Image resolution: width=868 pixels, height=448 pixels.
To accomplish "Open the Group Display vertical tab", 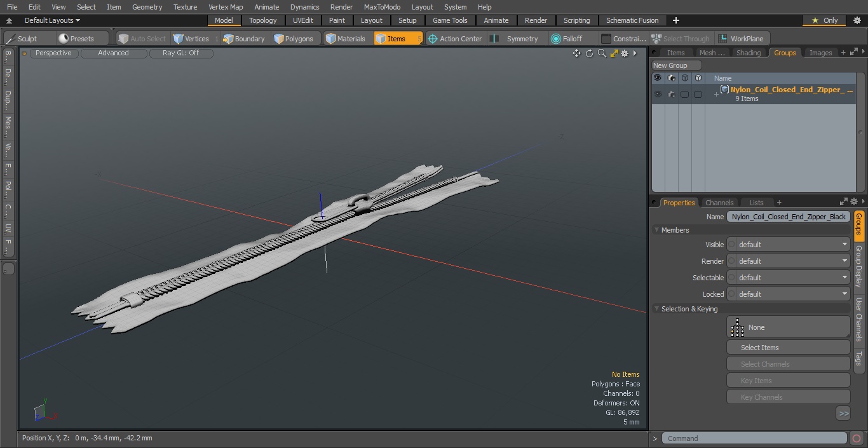I will 858,266.
